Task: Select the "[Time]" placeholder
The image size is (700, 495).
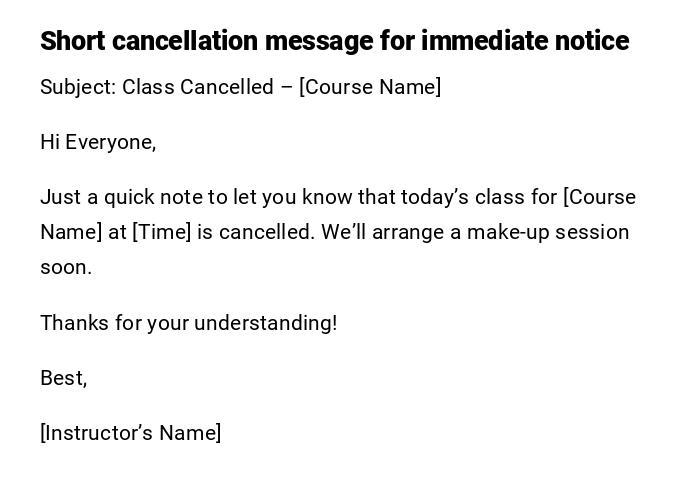Action: [x=161, y=232]
